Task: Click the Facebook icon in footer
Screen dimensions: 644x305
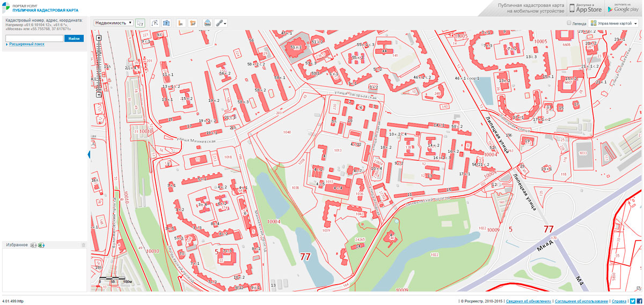Action: click(x=640, y=301)
